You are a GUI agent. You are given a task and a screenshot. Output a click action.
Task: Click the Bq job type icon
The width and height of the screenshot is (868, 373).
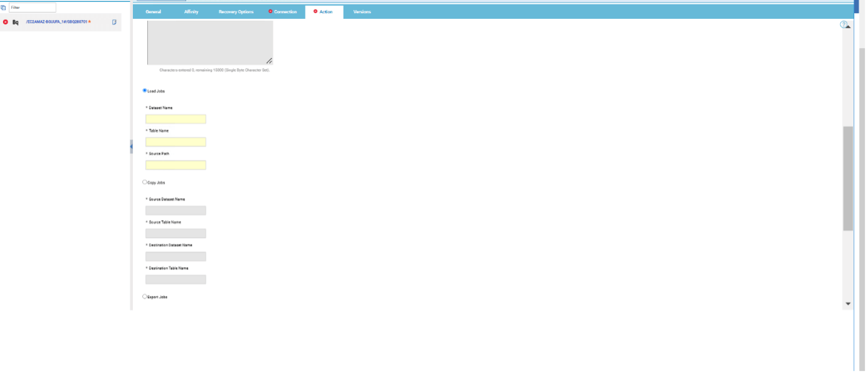coord(16,22)
